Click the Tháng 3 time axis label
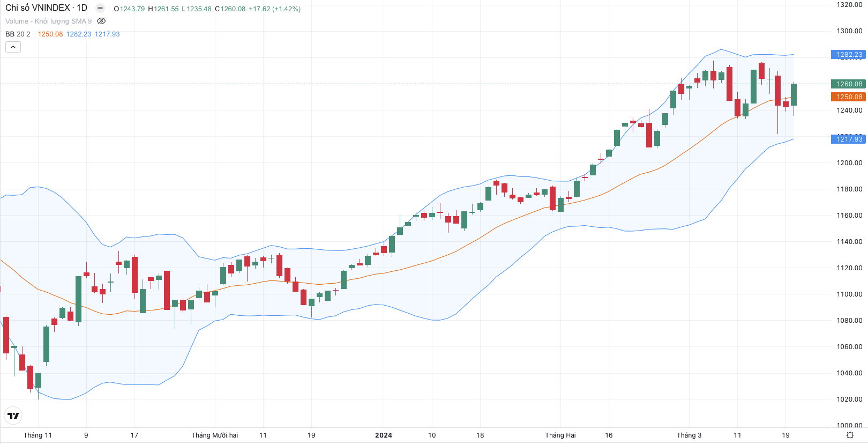The image size is (868, 444). [x=689, y=435]
